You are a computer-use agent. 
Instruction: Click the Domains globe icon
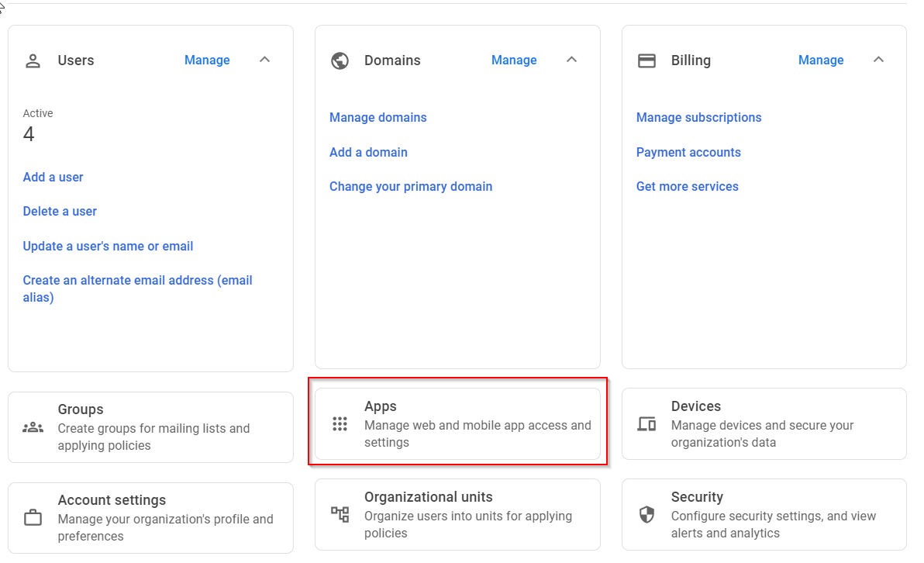pyautogui.click(x=340, y=60)
